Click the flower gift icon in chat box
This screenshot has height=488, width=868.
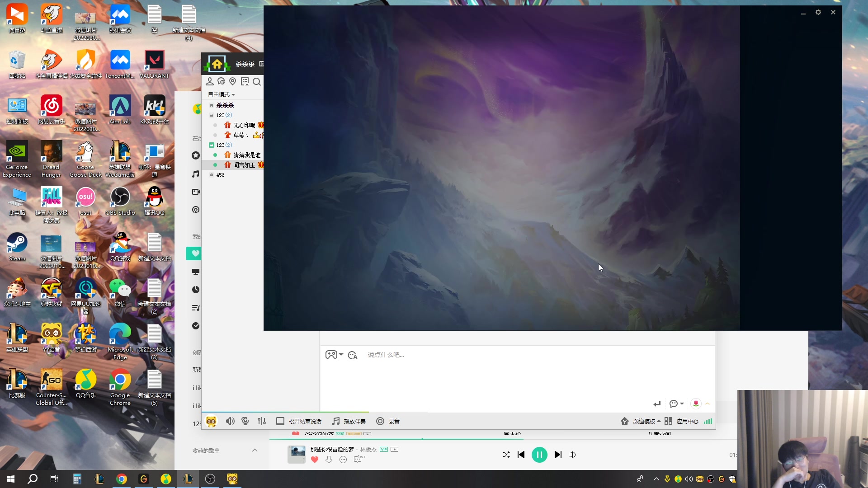pos(696,404)
